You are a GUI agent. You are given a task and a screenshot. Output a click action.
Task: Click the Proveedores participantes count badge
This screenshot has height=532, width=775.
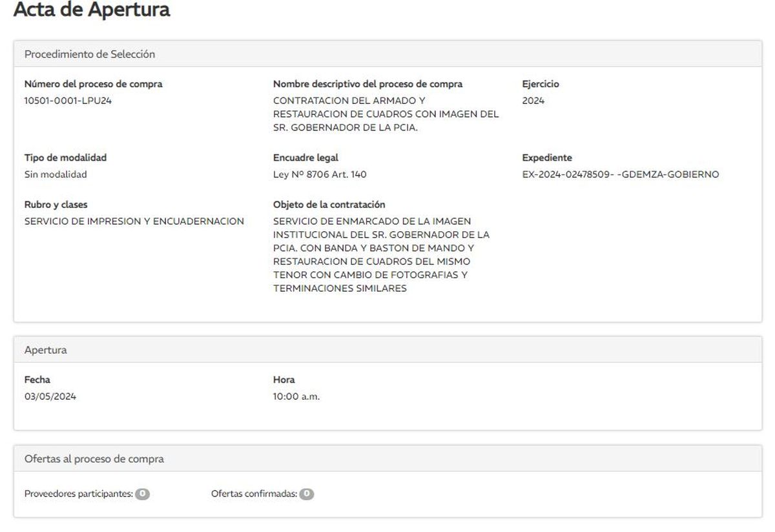[x=142, y=494]
